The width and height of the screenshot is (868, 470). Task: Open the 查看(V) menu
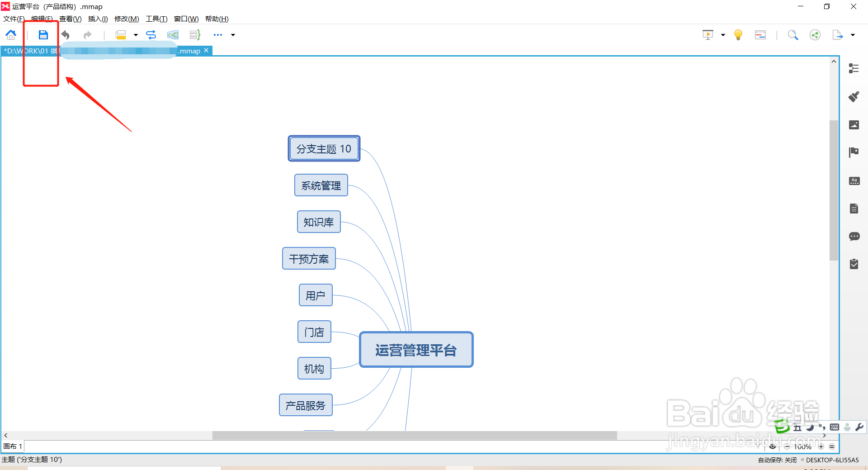click(70, 19)
